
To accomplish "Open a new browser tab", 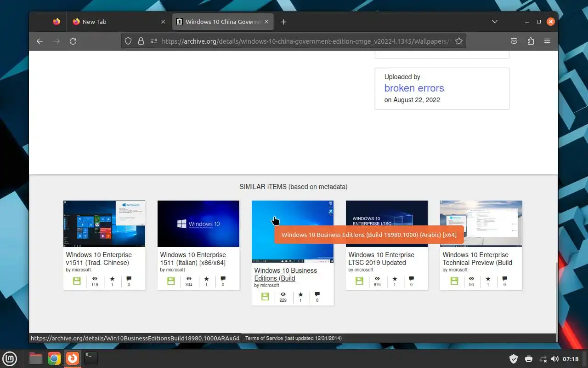I will 283,22.
